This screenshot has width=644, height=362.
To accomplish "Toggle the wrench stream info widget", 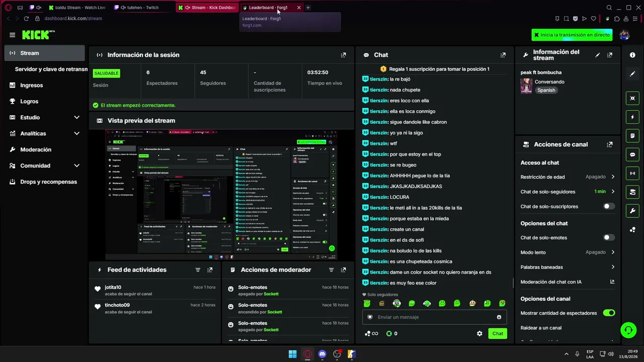I will click(x=632, y=211).
